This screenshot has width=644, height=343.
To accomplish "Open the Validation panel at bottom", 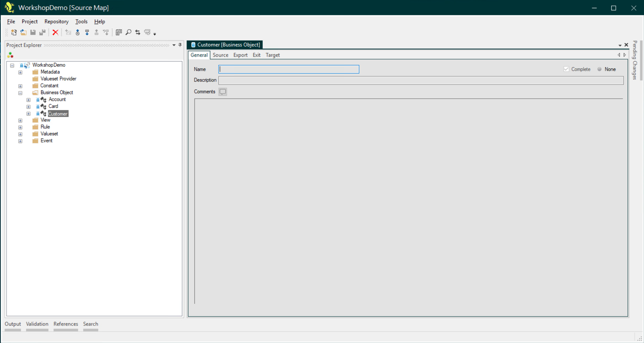I will coord(37,324).
